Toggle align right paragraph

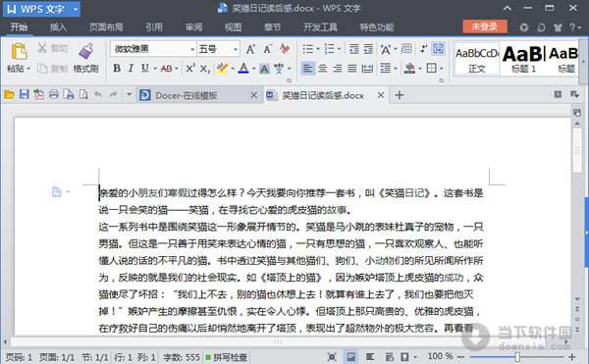[338, 69]
